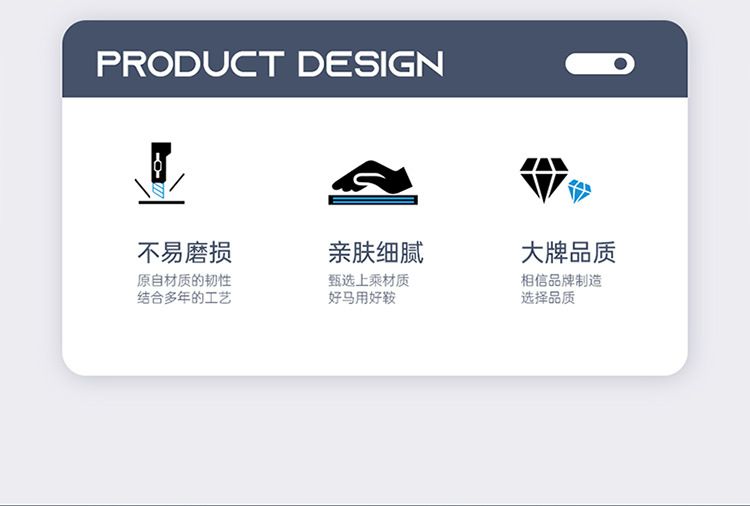Click the 原自材质的韧性 description line
Viewport: 750px width, 506px height.
tap(184, 280)
